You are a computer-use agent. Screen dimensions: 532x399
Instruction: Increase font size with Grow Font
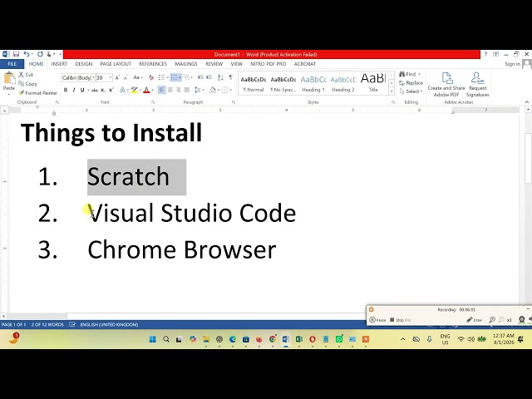click(117, 77)
